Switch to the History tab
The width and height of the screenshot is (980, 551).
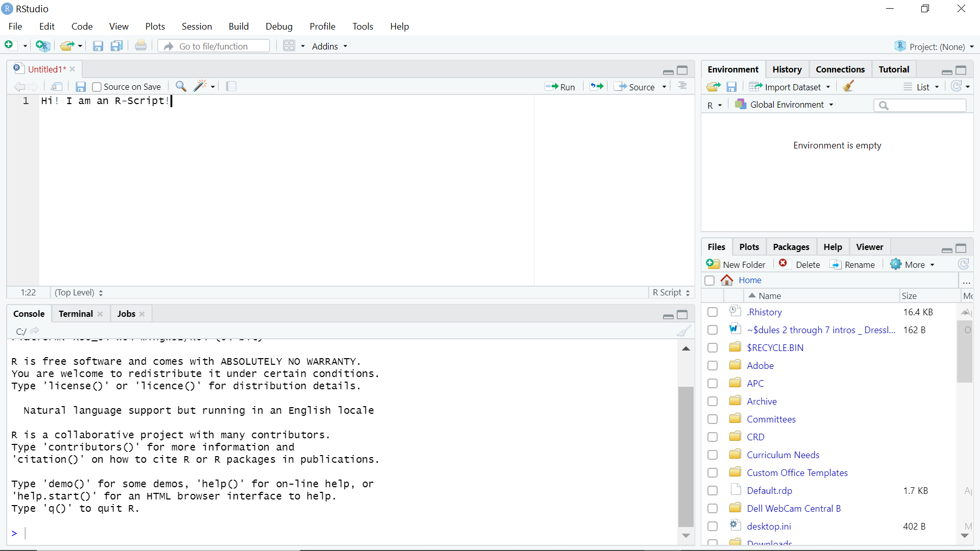coord(787,69)
